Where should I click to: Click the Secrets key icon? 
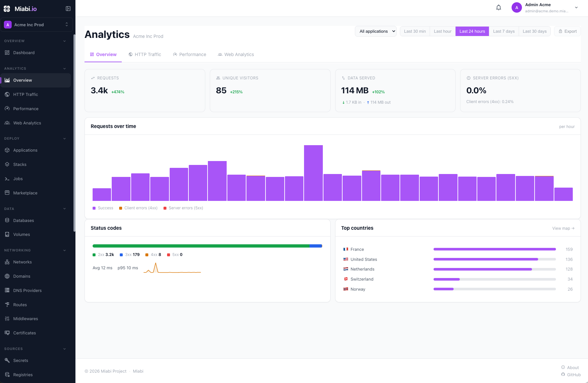pos(7,360)
